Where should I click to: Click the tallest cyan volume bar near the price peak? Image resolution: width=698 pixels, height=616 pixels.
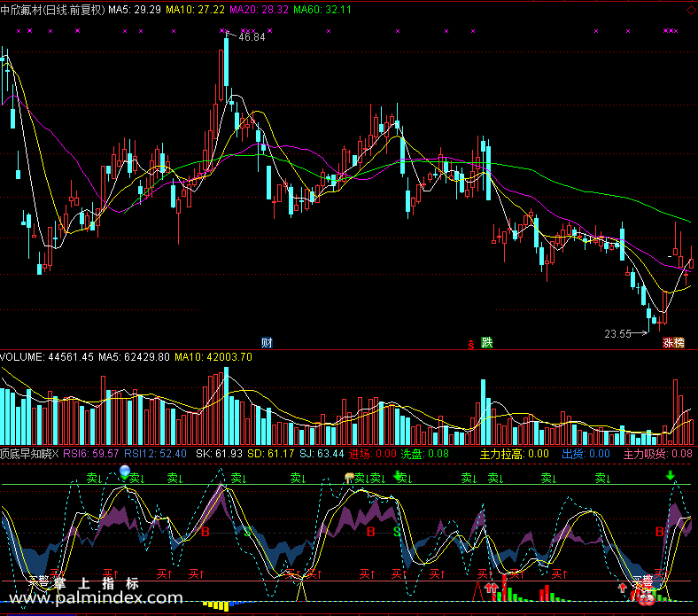click(226, 406)
